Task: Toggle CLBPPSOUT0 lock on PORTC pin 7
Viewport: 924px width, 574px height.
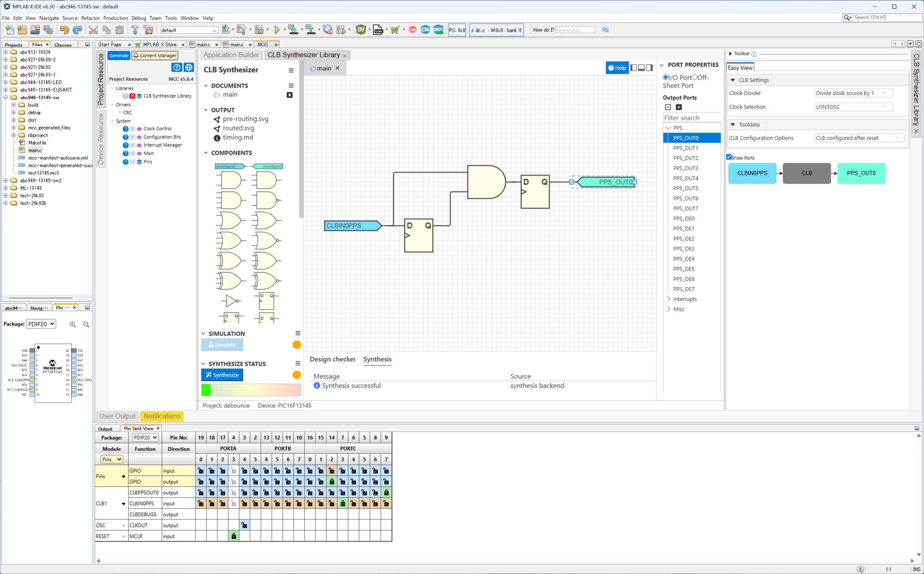Action: (386, 493)
